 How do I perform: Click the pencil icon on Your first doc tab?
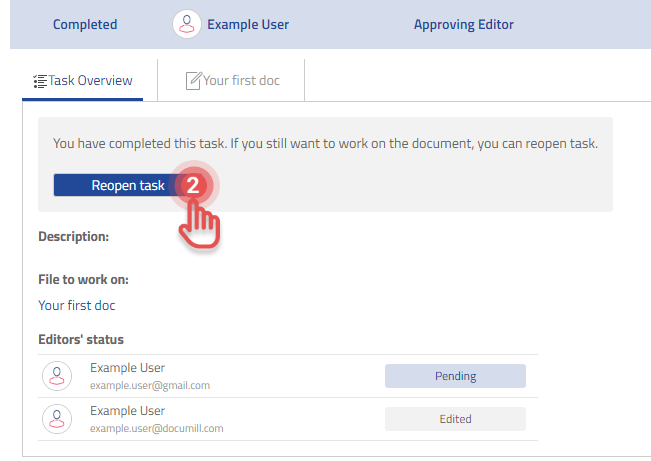point(194,81)
